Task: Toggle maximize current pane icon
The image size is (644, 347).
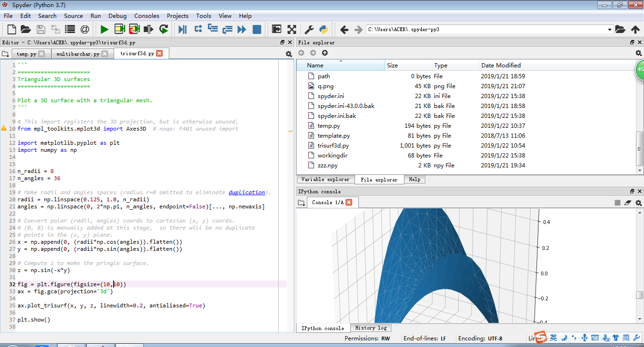Action: click(277, 30)
